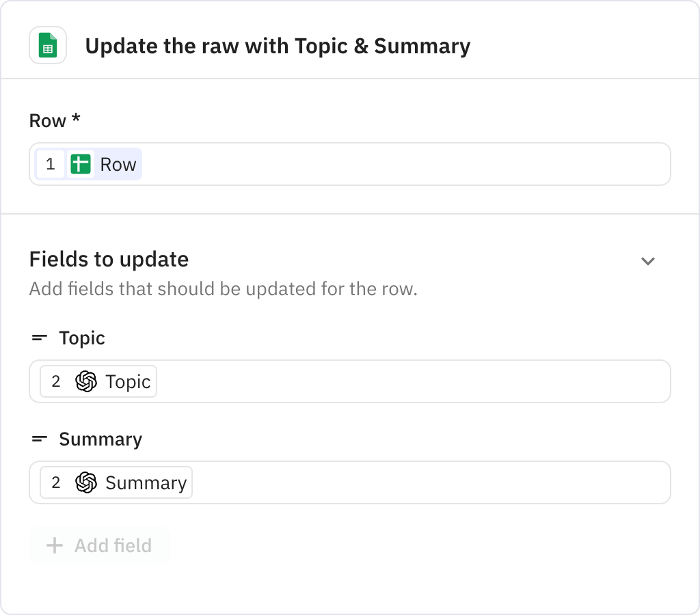
Task: Click inside the Row input field
Action: tap(410, 164)
